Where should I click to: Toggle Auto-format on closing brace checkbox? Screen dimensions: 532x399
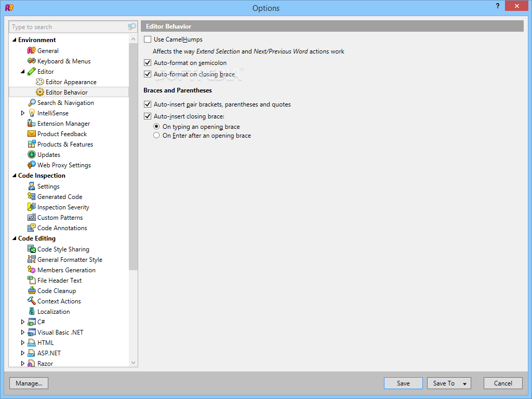point(148,74)
